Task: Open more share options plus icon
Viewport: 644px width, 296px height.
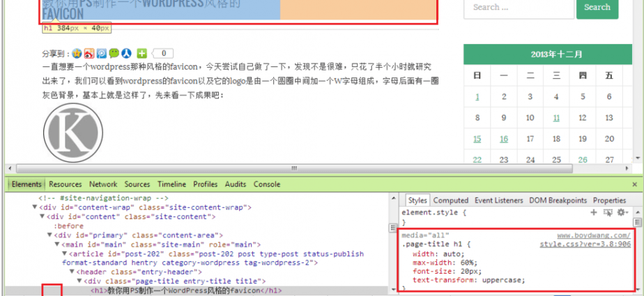Action: (141, 53)
